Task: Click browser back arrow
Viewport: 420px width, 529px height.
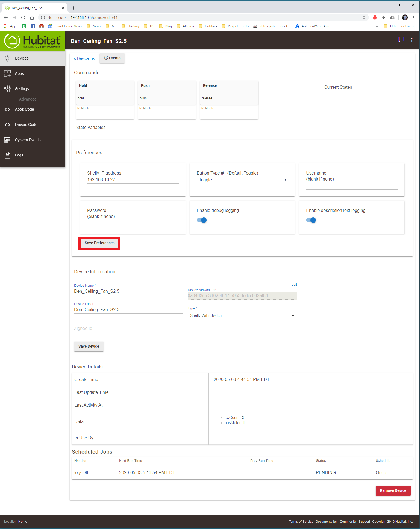Action: coord(6,17)
